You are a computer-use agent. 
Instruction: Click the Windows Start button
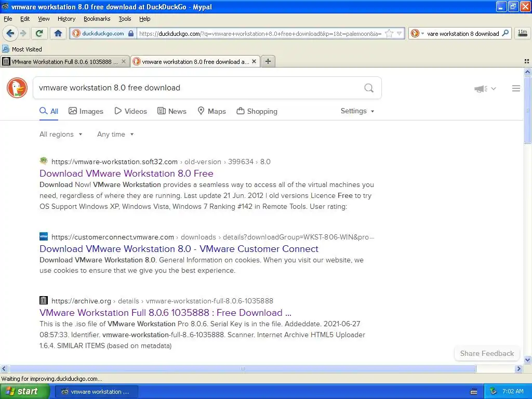click(x=25, y=392)
